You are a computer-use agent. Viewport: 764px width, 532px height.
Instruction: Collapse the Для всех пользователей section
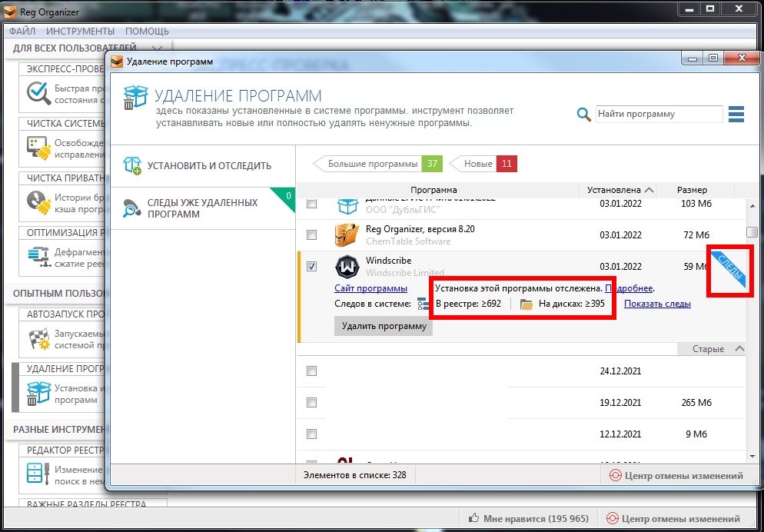pyautogui.click(x=158, y=48)
